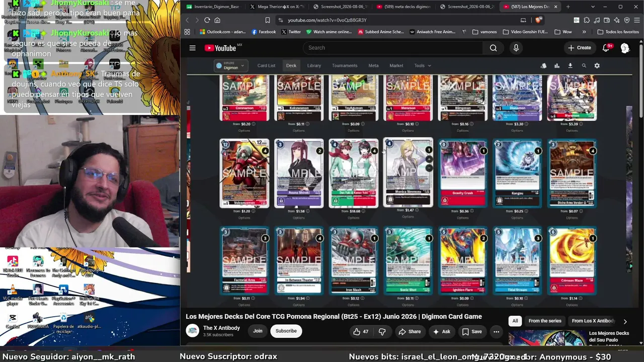Select the Card List tab
This screenshot has width=644, height=362.
tap(266, 66)
